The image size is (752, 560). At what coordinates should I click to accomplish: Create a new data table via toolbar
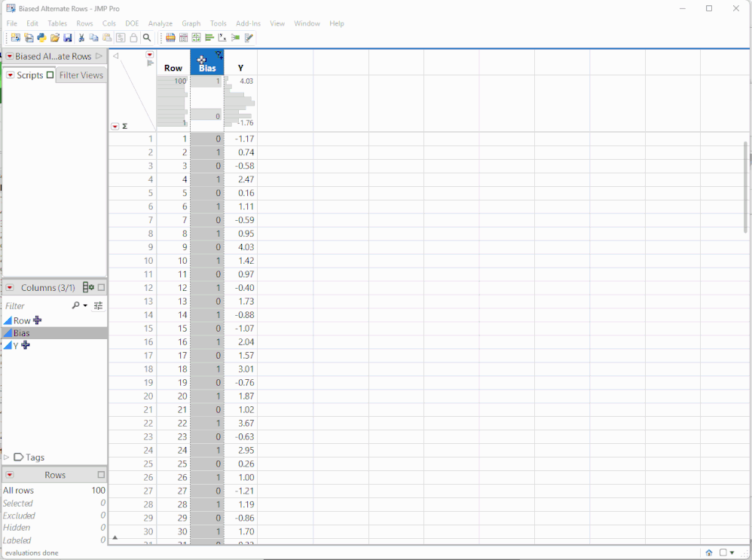16,38
